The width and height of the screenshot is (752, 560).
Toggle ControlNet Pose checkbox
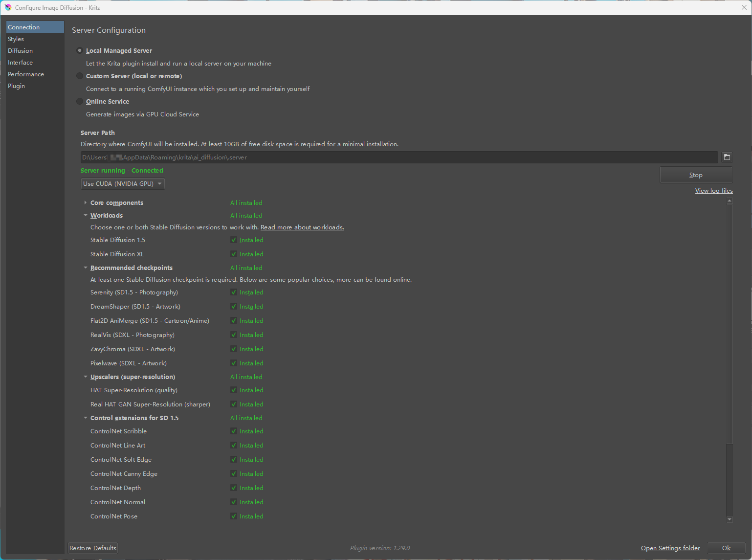pyautogui.click(x=234, y=516)
